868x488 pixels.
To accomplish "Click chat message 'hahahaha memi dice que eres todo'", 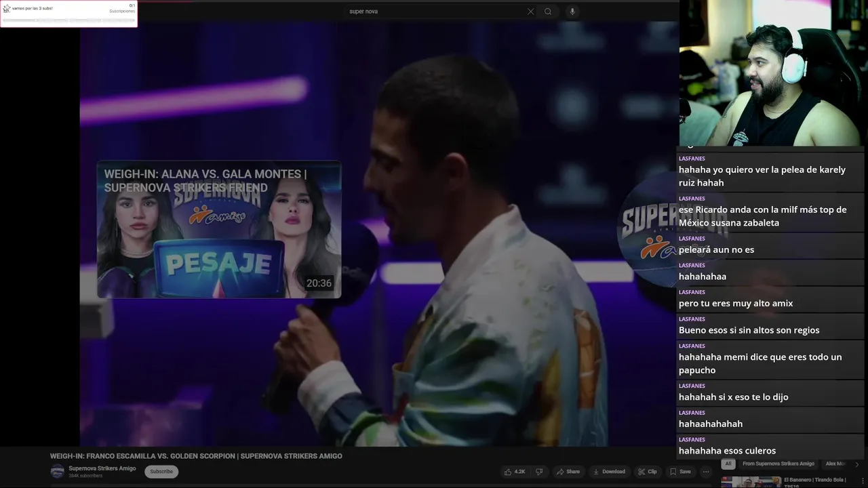I will click(x=770, y=359).
